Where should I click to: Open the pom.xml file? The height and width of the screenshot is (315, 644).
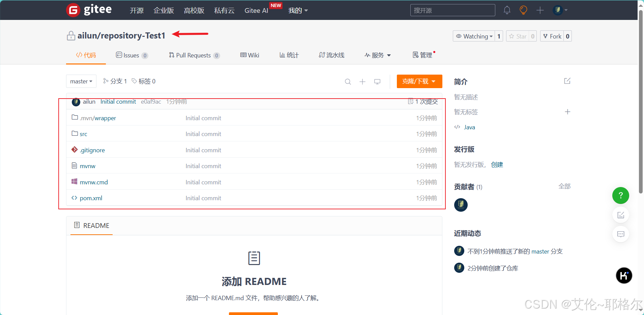(x=91, y=198)
